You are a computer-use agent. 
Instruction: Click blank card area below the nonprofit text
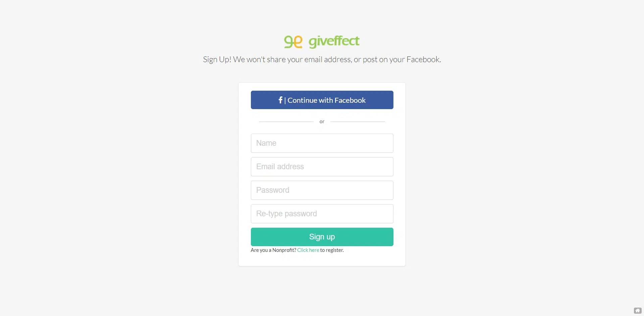click(322, 260)
